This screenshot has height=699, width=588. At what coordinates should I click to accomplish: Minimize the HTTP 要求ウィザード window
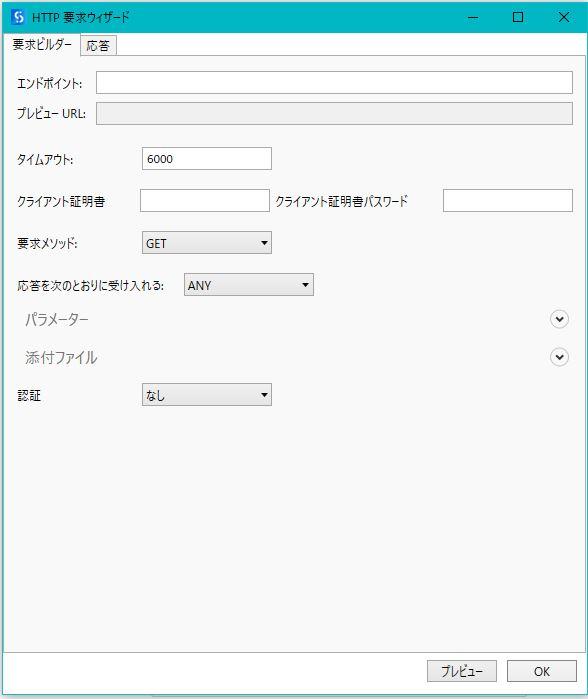[x=473, y=17]
